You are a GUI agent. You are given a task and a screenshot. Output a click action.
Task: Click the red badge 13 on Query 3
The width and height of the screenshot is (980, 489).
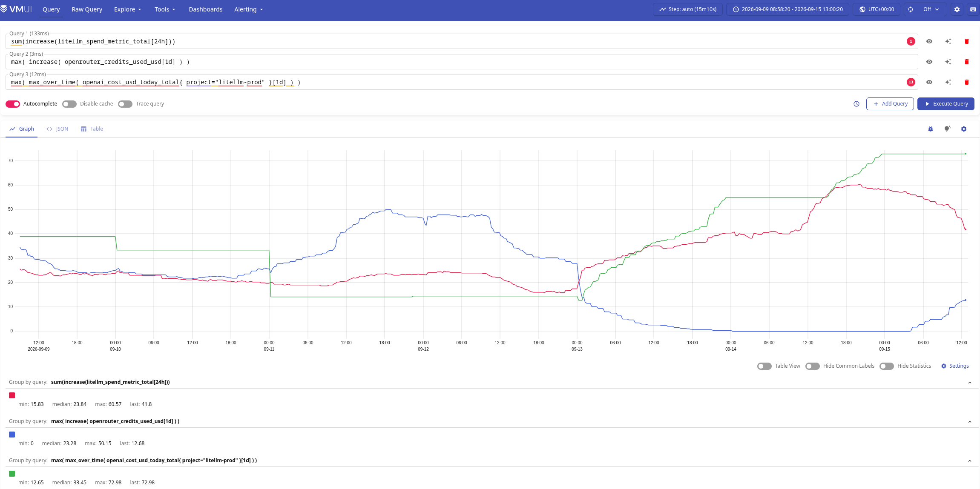click(x=911, y=82)
